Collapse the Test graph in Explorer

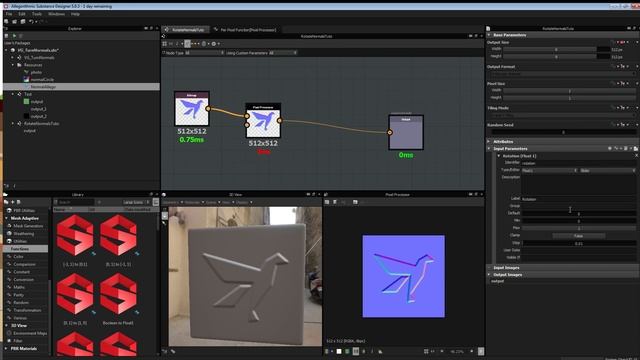coord(13,94)
